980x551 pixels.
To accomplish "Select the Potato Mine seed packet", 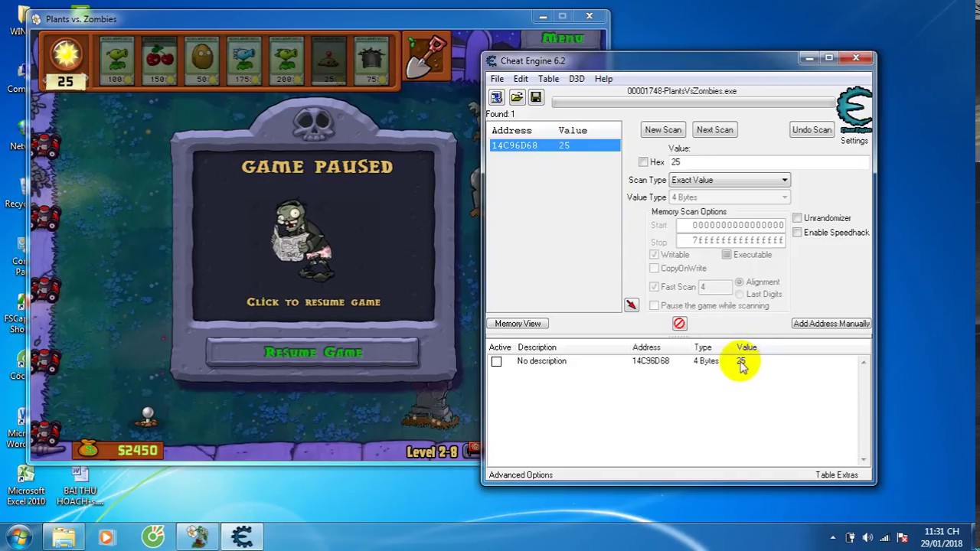I will tap(329, 60).
